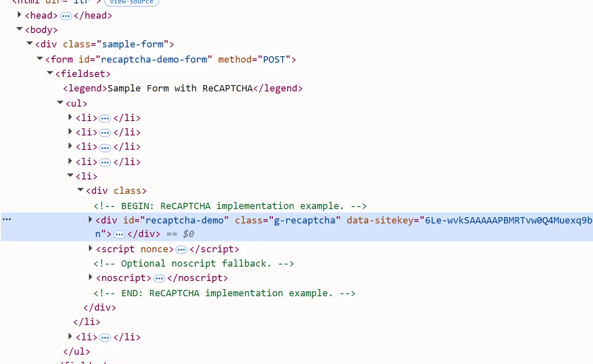Click the == $0 marker on selected row
Image resolution: width=593 pixels, height=364 pixels.
coord(180,234)
